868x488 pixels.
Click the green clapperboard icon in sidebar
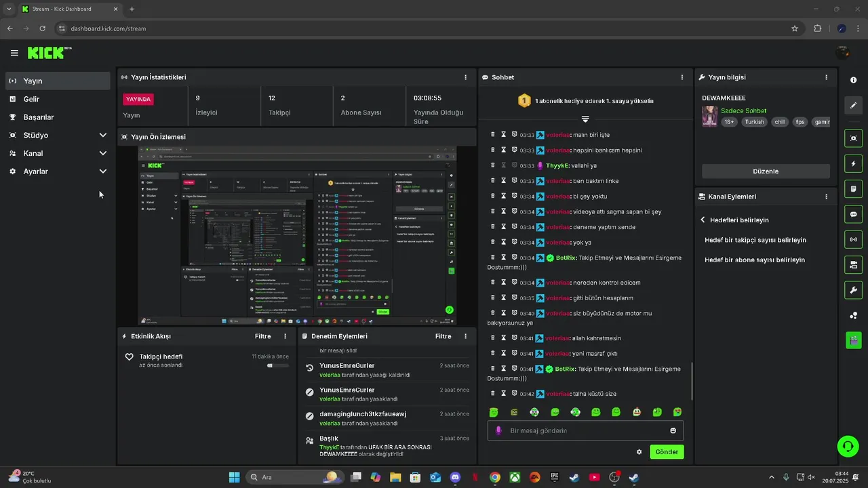coord(853,340)
